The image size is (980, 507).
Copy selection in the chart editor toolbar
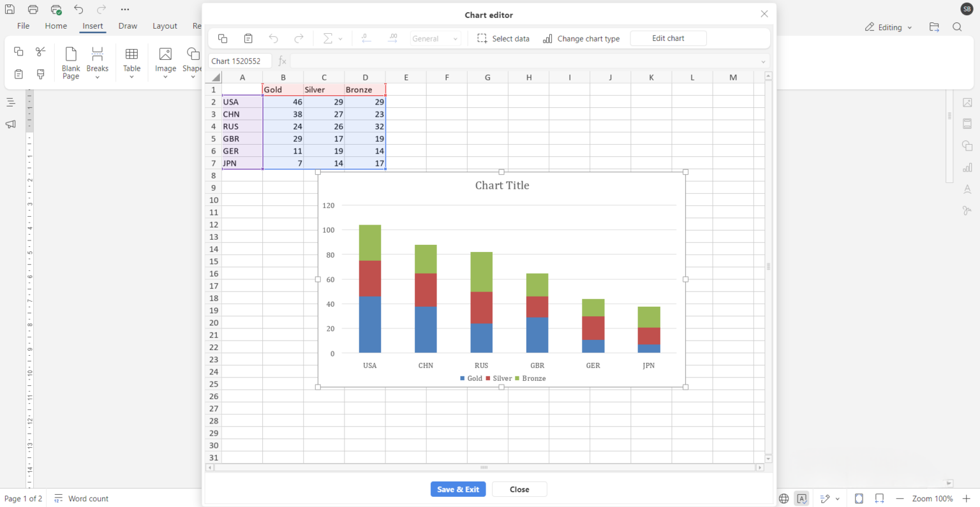pyautogui.click(x=222, y=38)
